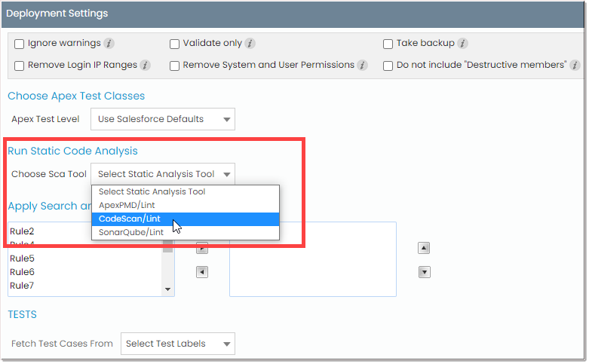Enable the Ignore warnings checkbox

20,44
